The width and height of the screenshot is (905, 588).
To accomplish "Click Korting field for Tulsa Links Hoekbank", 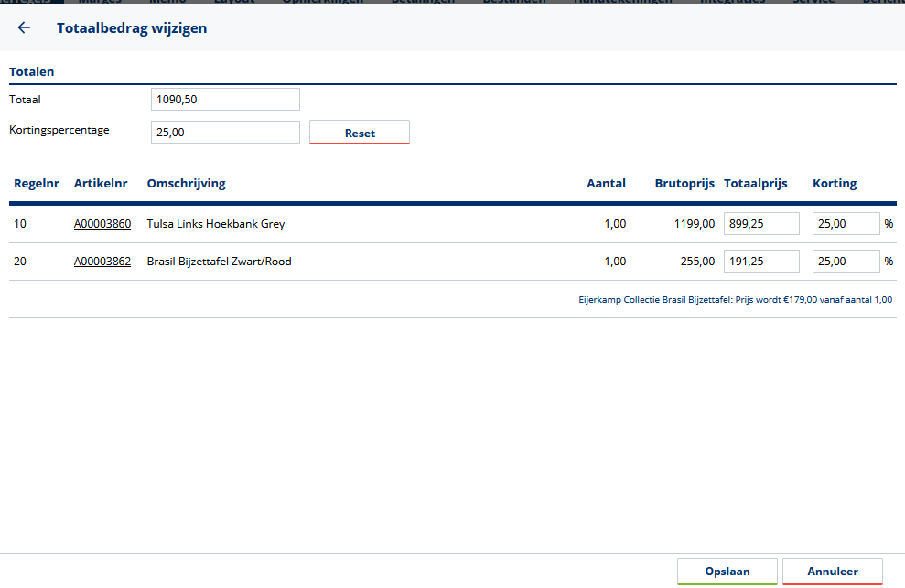I will [846, 224].
